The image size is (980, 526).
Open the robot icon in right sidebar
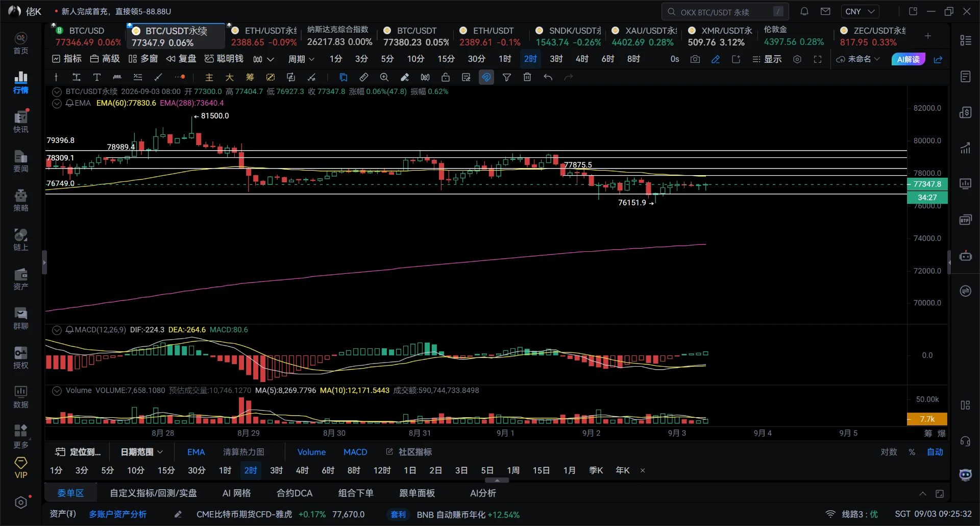965,255
